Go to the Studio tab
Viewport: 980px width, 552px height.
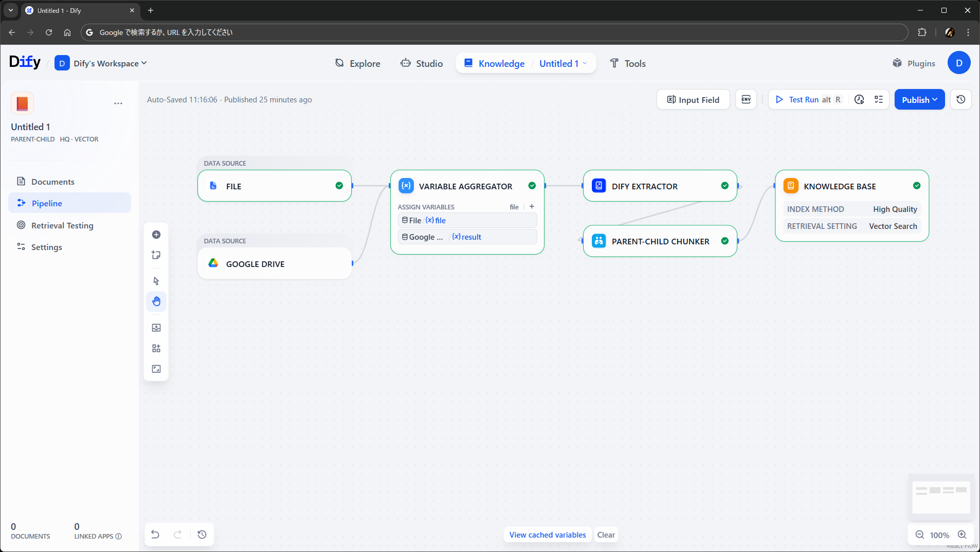422,63
